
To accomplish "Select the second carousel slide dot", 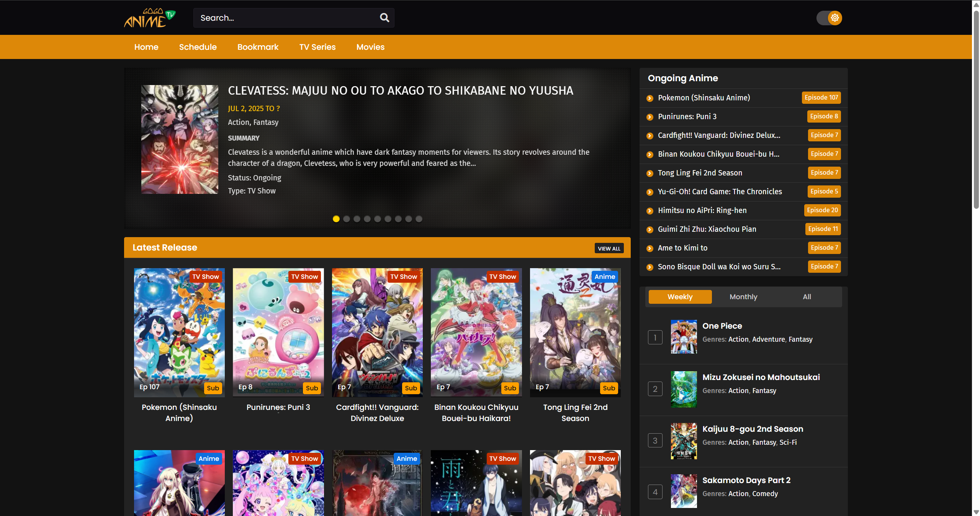I will 347,219.
